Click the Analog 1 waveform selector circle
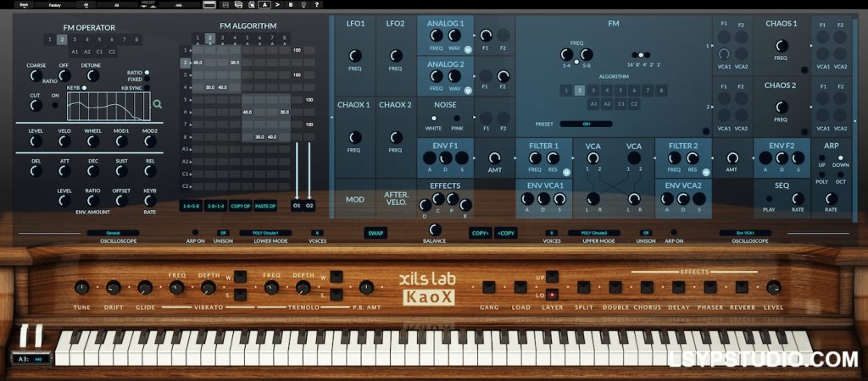Image resolution: width=868 pixels, height=381 pixels. [x=468, y=49]
